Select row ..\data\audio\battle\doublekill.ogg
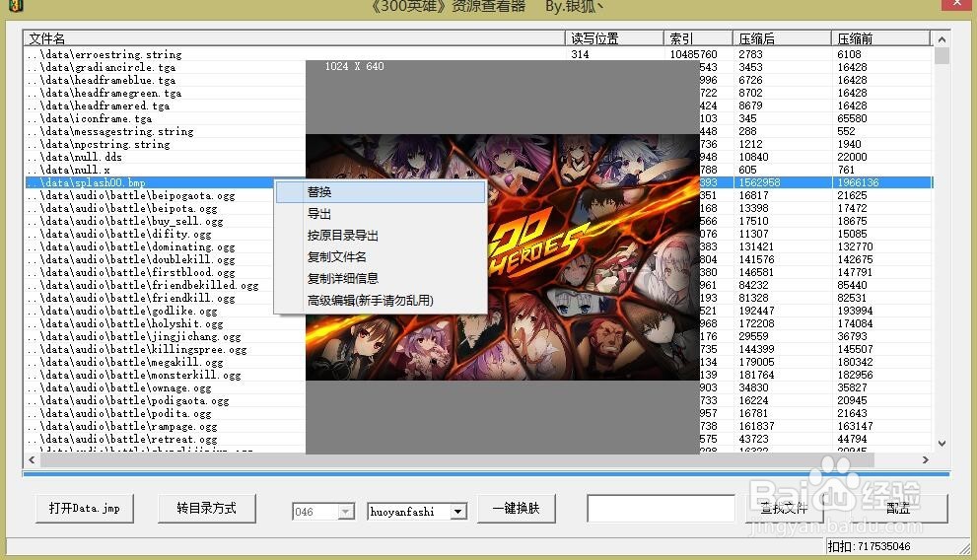Screen dimensions: 977x560 478,259
